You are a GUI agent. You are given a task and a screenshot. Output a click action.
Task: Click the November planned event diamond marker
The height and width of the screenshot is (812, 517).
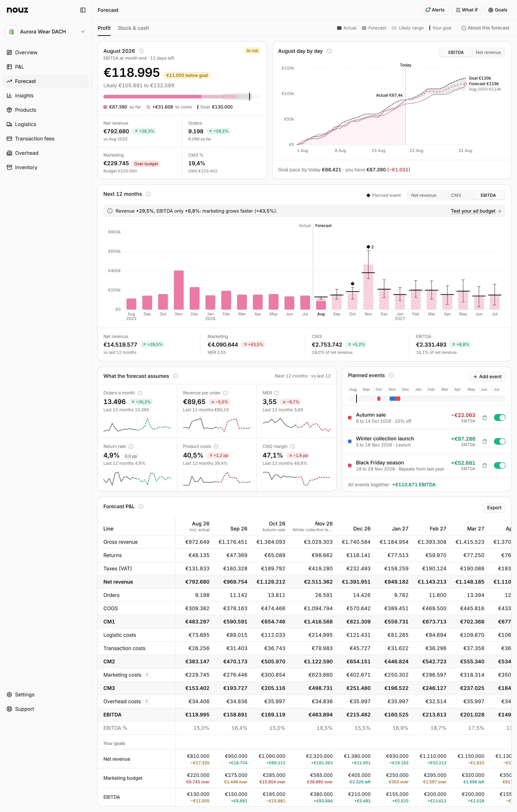pos(368,247)
